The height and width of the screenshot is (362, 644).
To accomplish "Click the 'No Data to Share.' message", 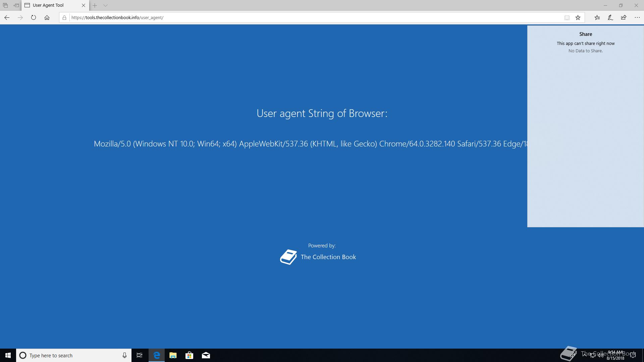I will pos(586,51).
